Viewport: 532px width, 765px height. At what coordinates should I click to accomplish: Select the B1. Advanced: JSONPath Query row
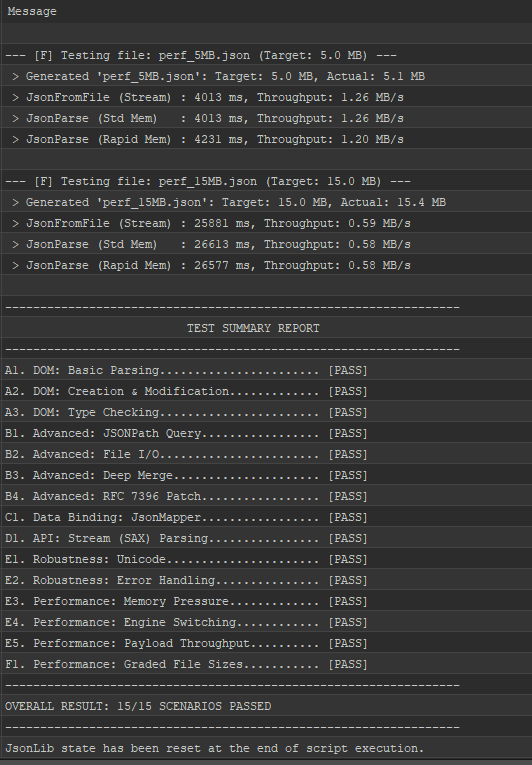coord(266,433)
